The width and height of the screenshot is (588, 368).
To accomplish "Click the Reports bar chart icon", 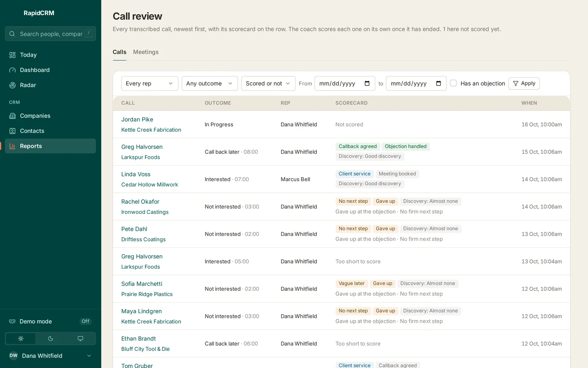I will [x=13, y=146].
